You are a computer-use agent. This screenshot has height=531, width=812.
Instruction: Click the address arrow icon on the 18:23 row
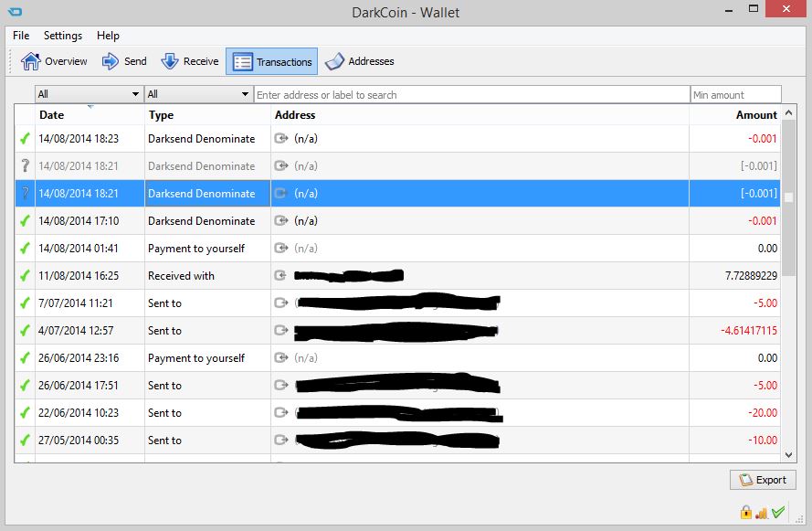[281, 138]
